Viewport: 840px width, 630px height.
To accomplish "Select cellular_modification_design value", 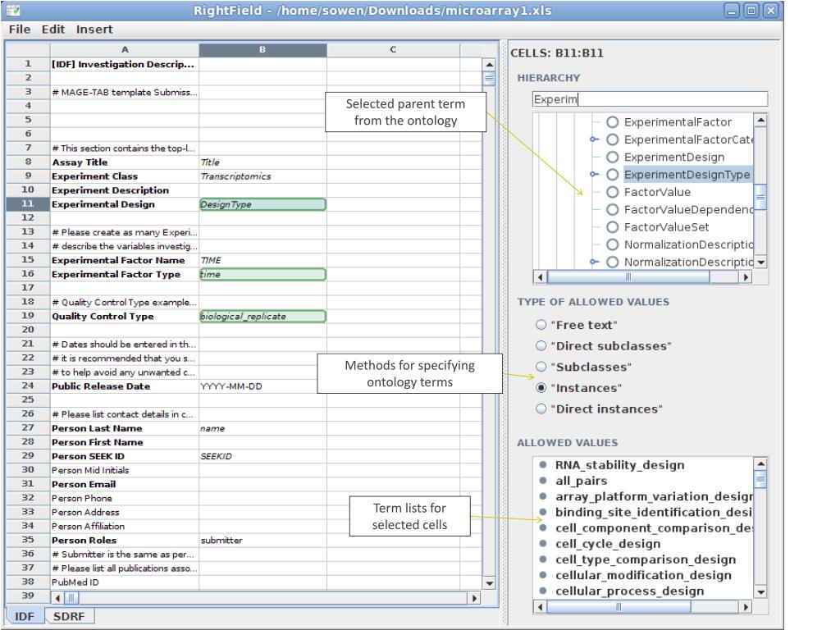I will point(643,575).
